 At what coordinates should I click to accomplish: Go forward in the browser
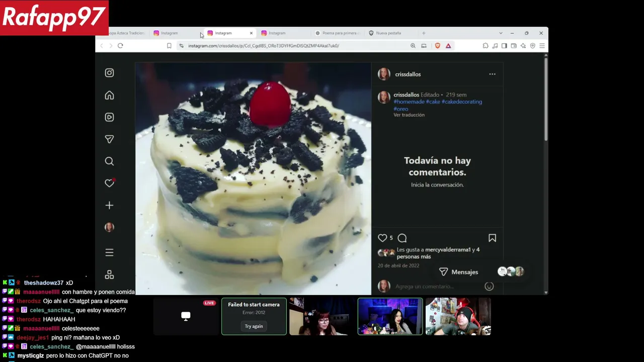pyautogui.click(x=111, y=46)
